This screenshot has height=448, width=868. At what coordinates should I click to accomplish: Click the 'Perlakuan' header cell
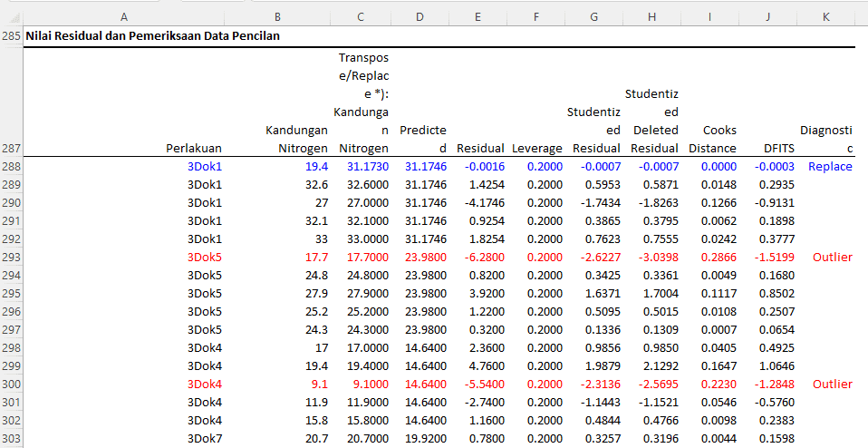coord(194,148)
